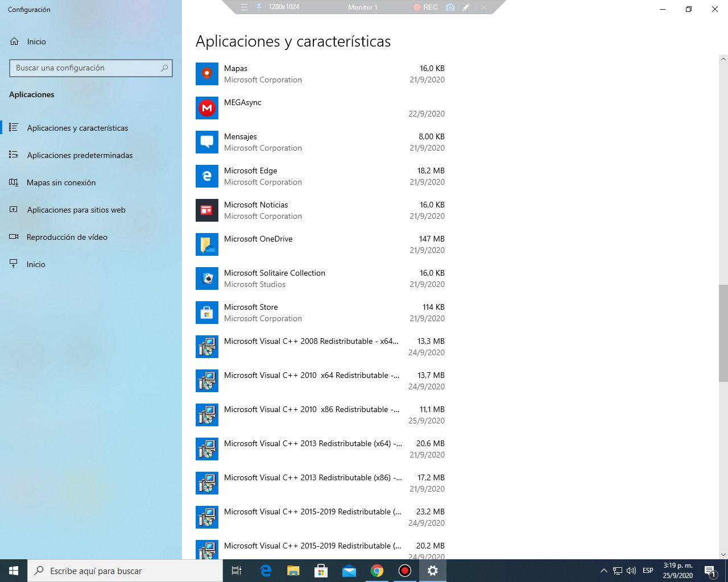The image size is (728, 582).
Task: Click the pencil draw icon in recorder bar
Action: point(466,7)
